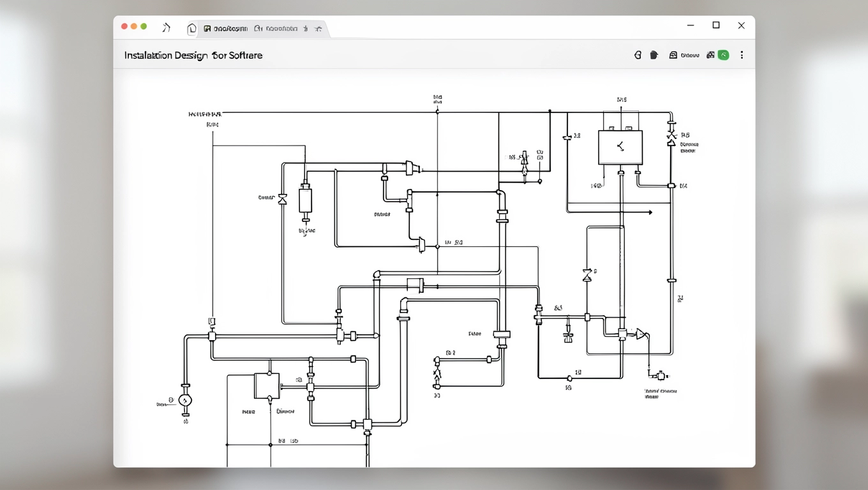Select the circular pump symbol at bottom left
Viewport: 868px width, 490px height.
point(186,401)
